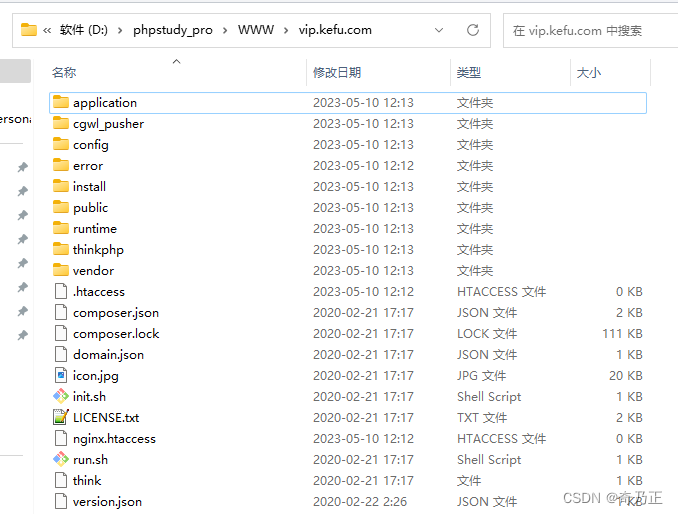Select the version.json file name

(x=107, y=502)
